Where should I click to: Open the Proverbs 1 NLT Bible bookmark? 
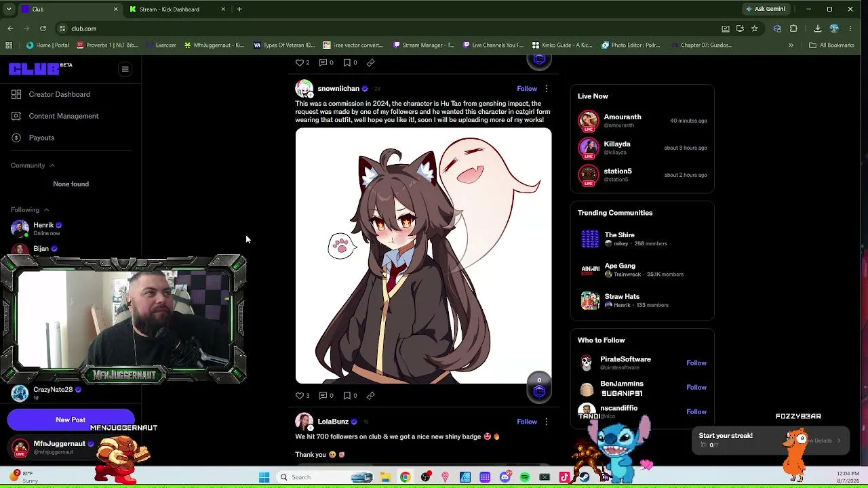[107, 45]
